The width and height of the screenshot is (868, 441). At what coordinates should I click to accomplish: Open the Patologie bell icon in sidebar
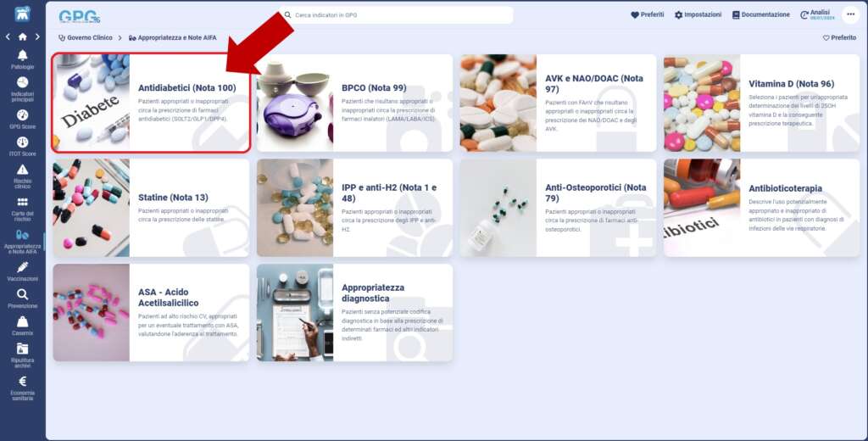[22, 56]
